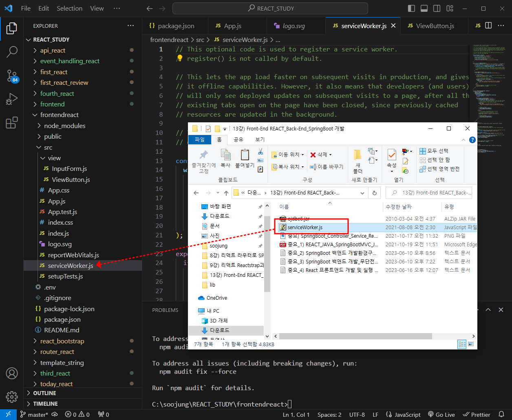The image size is (512, 420).
Task: Click the Delete button in ribbon
Action: pyautogui.click(x=321, y=155)
